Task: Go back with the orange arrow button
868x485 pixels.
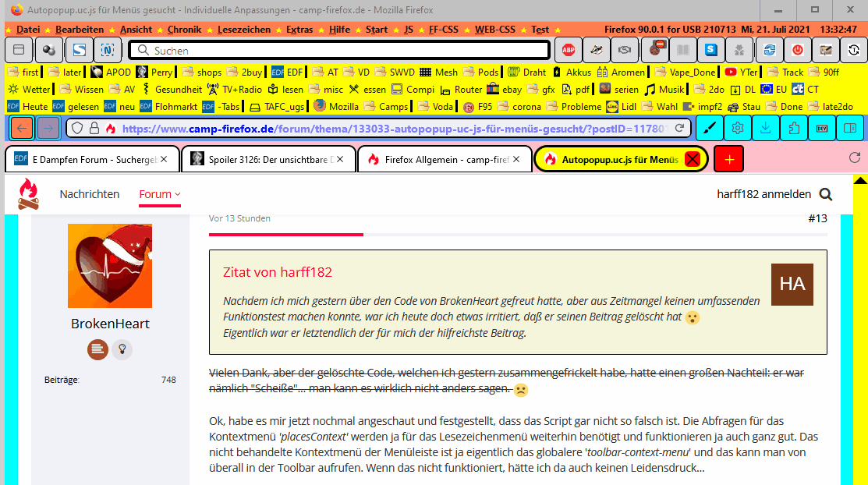Action: pos(22,128)
